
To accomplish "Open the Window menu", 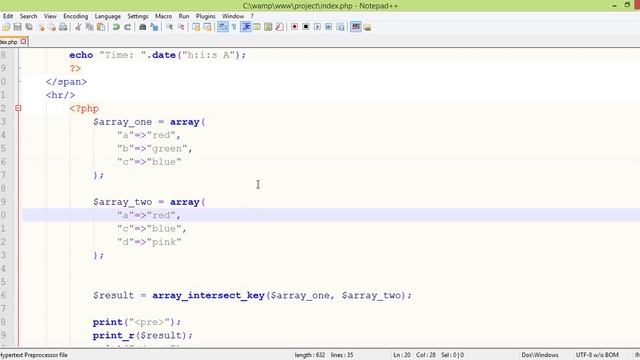I will click(x=233, y=16).
